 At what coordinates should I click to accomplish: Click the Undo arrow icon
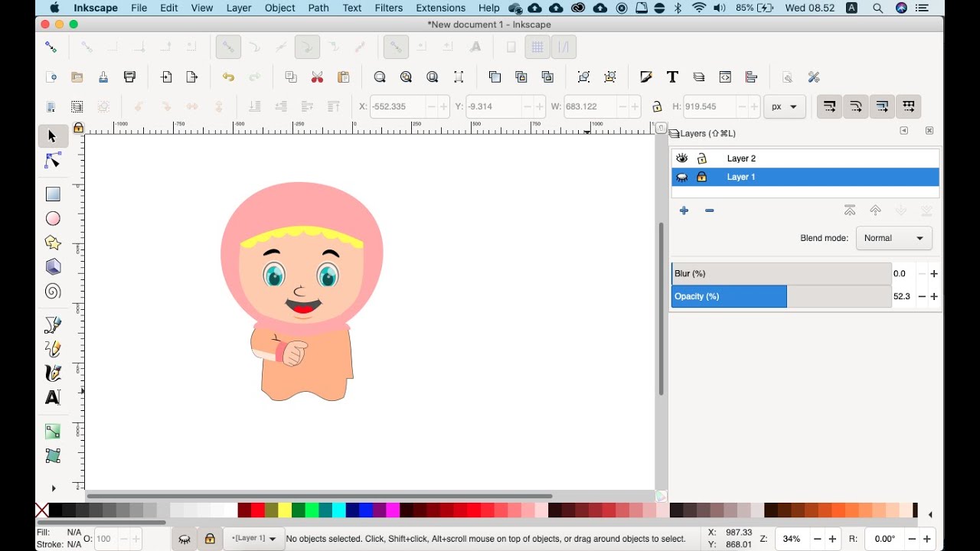click(228, 77)
